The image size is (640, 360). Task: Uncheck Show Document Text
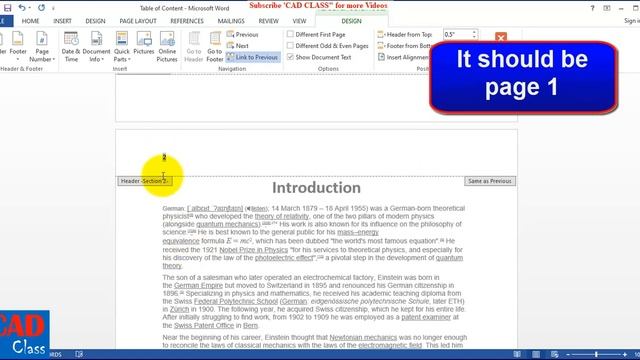(x=290, y=57)
